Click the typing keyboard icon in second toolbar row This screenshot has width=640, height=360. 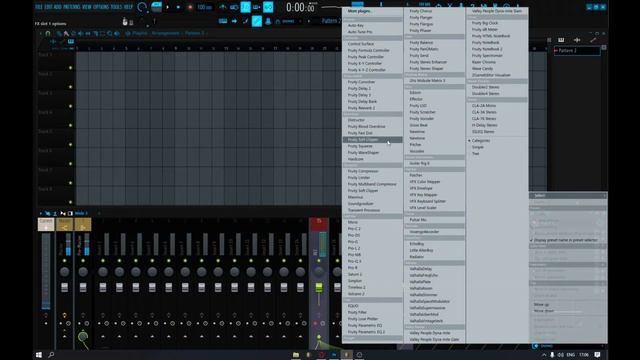tap(223, 21)
